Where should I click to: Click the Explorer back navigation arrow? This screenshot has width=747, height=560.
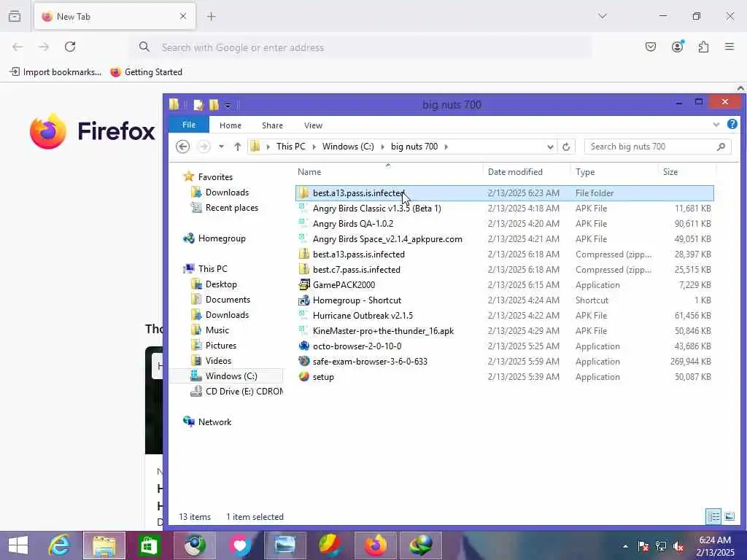(x=182, y=146)
